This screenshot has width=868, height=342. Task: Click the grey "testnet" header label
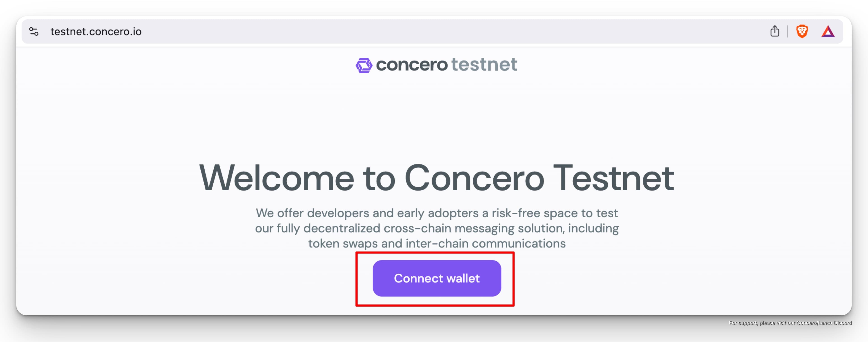[x=484, y=65]
